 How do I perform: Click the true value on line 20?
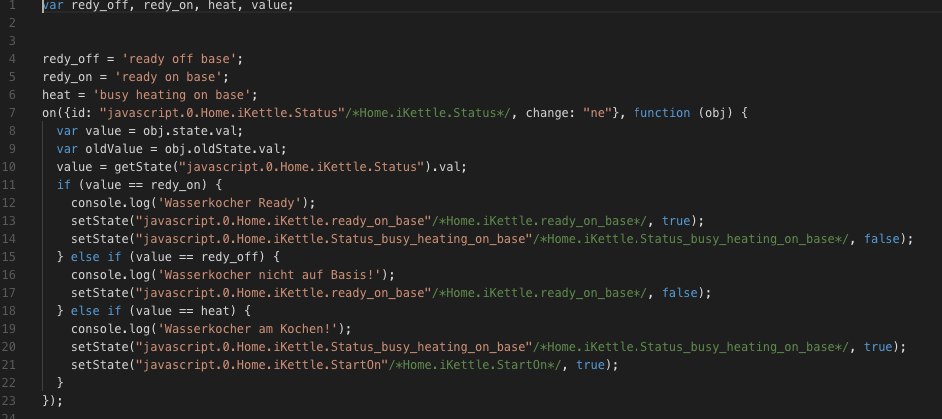pyautogui.click(x=879, y=347)
